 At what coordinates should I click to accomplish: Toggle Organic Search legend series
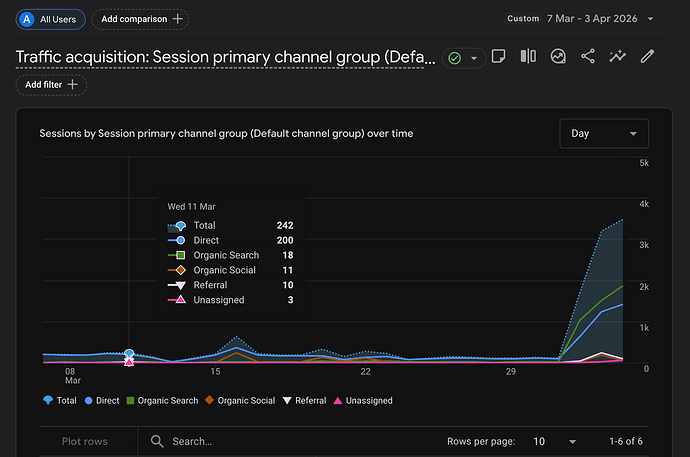point(162,401)
